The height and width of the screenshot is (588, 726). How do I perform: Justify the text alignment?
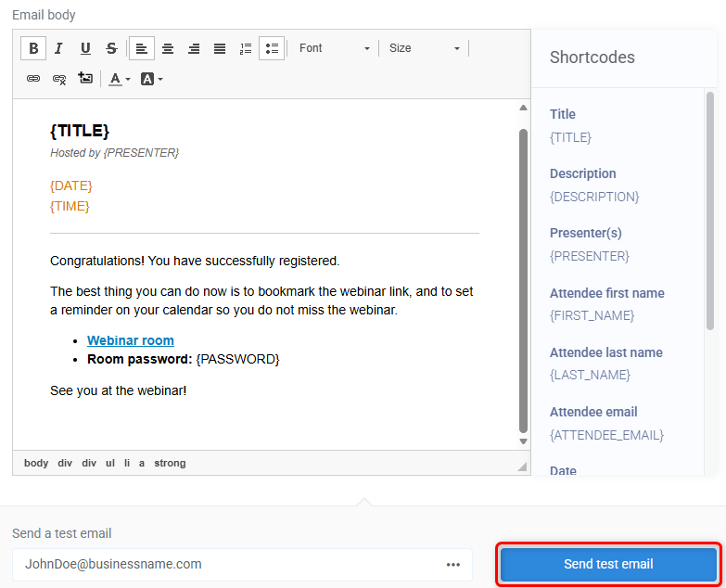(220, 48)
